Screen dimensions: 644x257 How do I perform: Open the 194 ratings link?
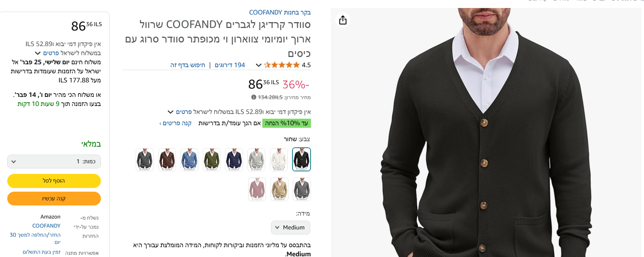230,65
